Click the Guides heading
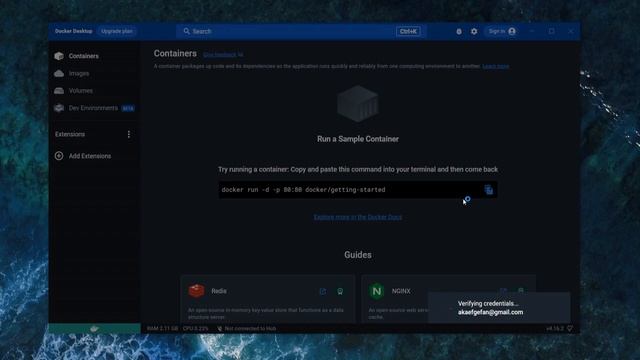Viewport: 640px width, 360px height. [358, 255]
